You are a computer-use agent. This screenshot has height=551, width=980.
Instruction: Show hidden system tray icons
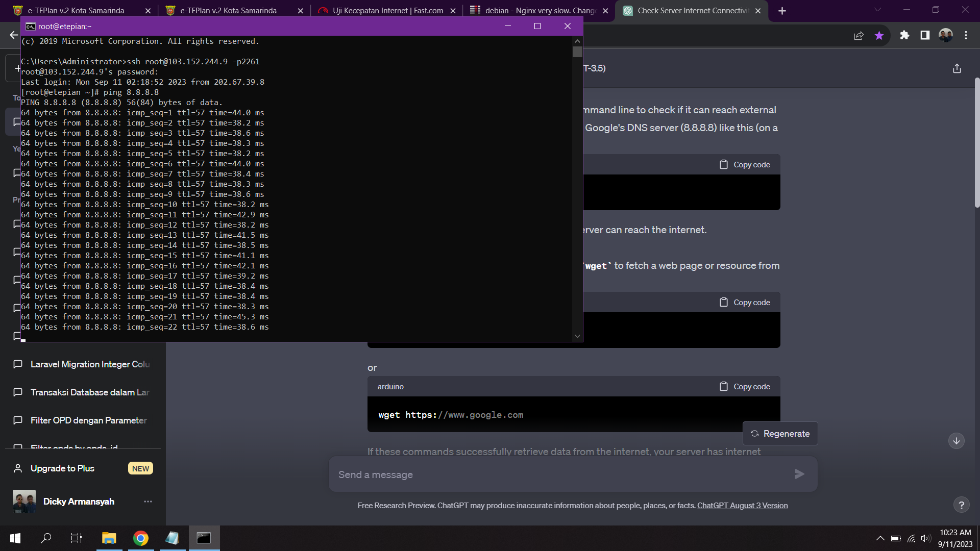[x=880, y=538]
